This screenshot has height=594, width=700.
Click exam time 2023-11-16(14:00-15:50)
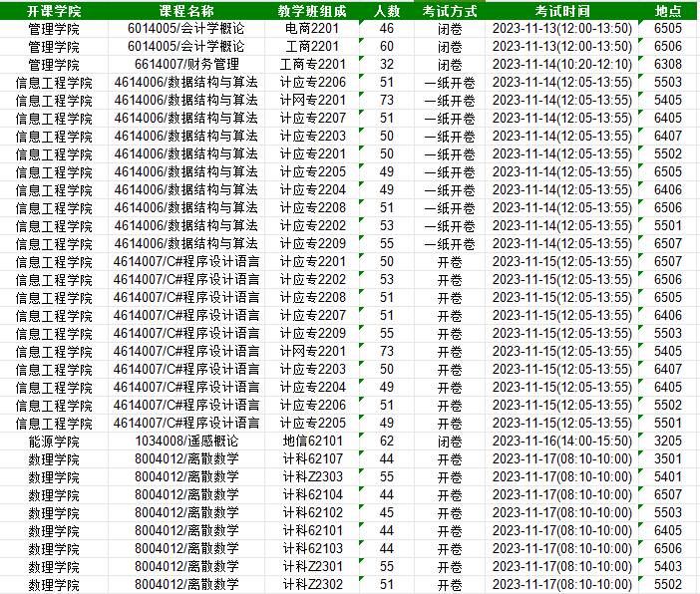coord(561,442)
